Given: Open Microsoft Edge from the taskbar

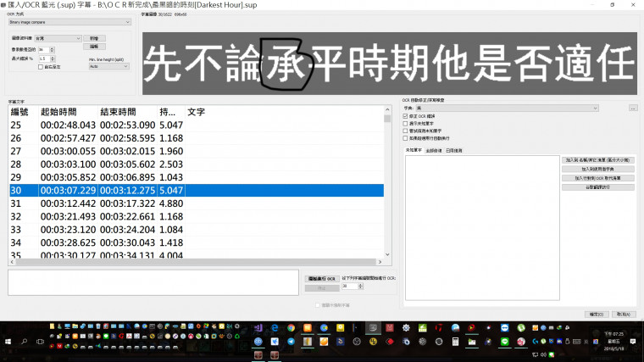Looking at the screenshot, I should coord(275,327).
